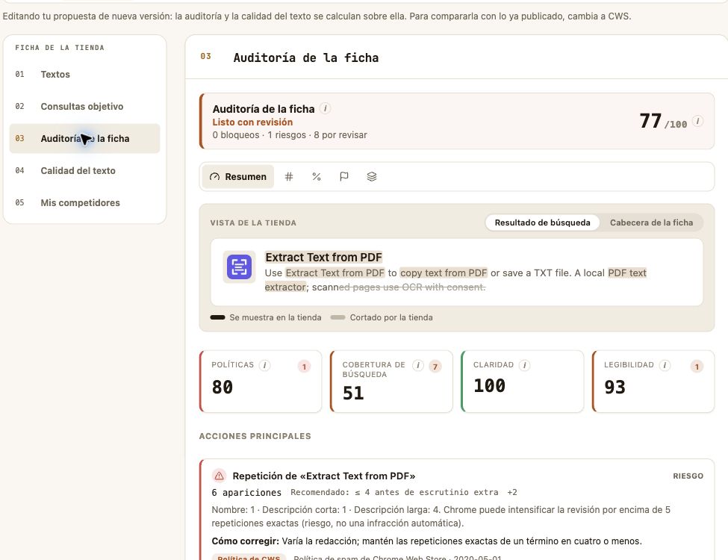Viewport: 728px width, 560px height.
Task: Switch preview to Cabecera de la ficha
Action: click(x=651, y=223)
